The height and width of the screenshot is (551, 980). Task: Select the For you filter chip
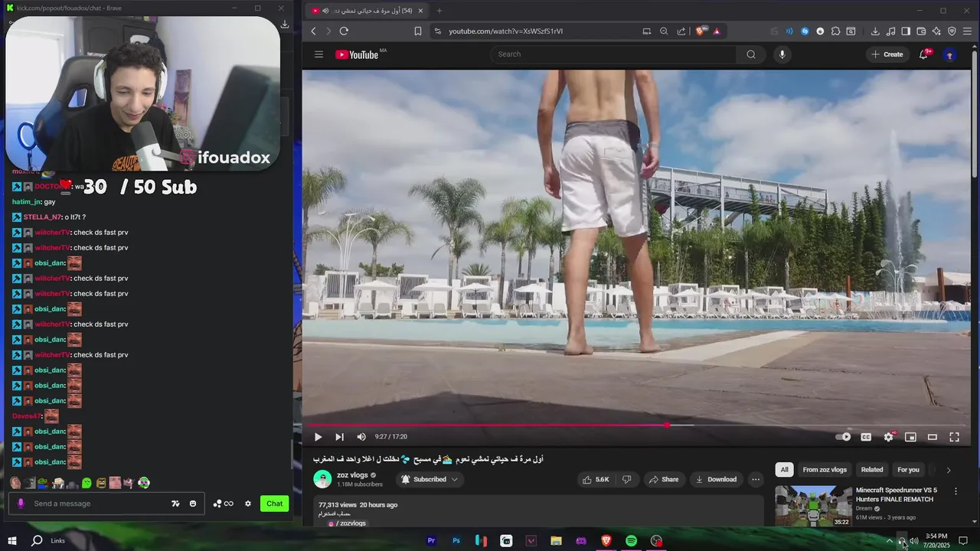click(908, 470)
